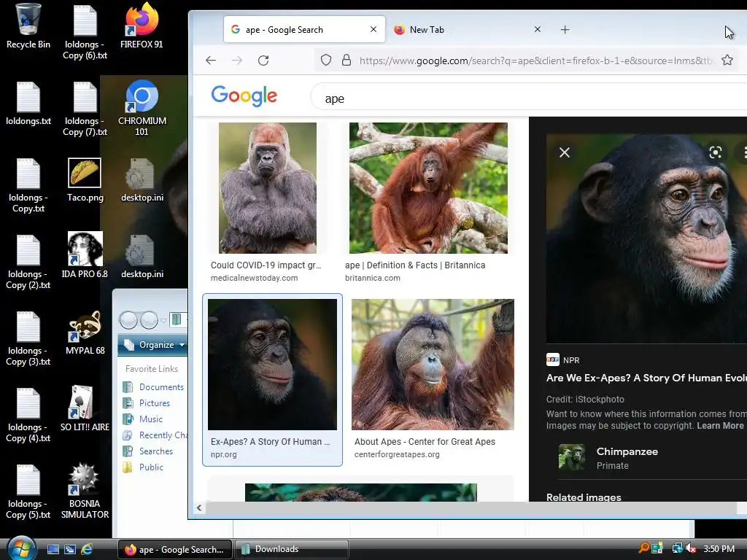Click the Learn More copyright link
747x560 pixels.
coord(720,426)
